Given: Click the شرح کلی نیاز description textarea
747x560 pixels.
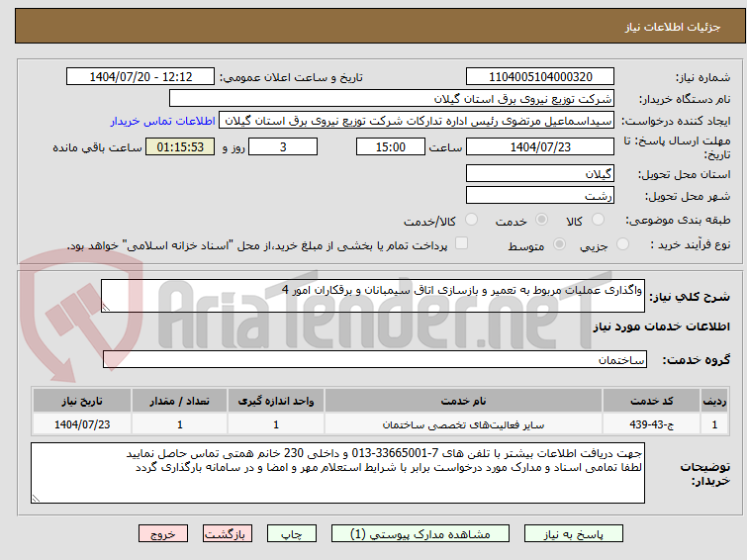Looking at the screenshot, I should tap(373, 296).
